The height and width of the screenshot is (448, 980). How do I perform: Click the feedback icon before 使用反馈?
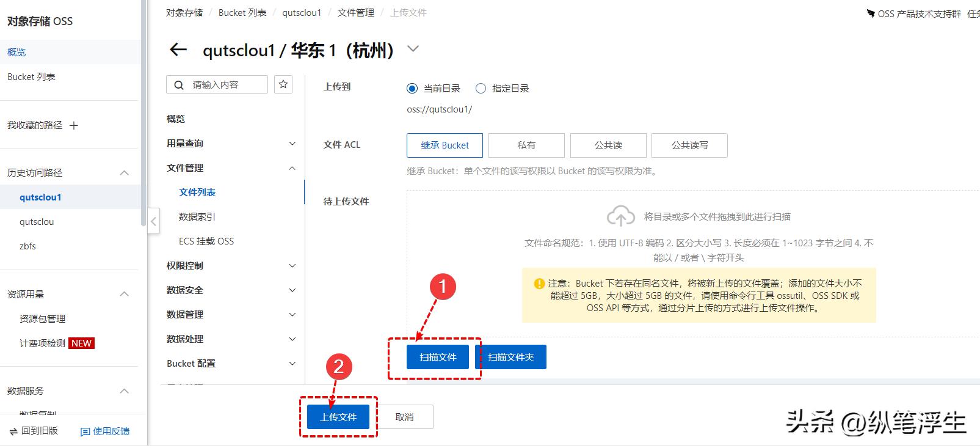85,431
